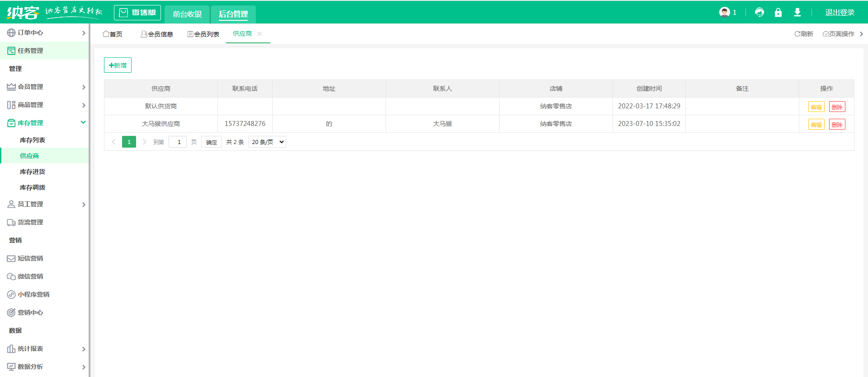868x377 pixels.
Task: Click the lock screen icon
Action: (x=778, y=13)
